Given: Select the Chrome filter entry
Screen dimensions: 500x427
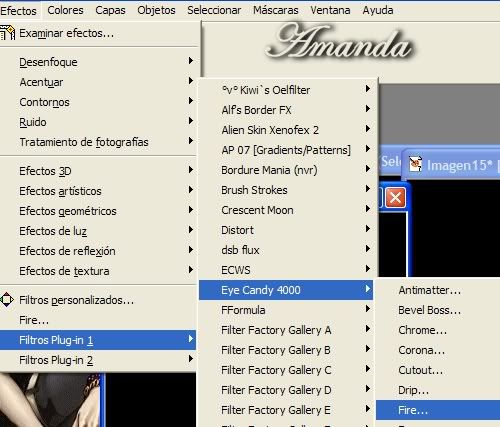Looking at the screenshot, I should click(x=422, y=330).
